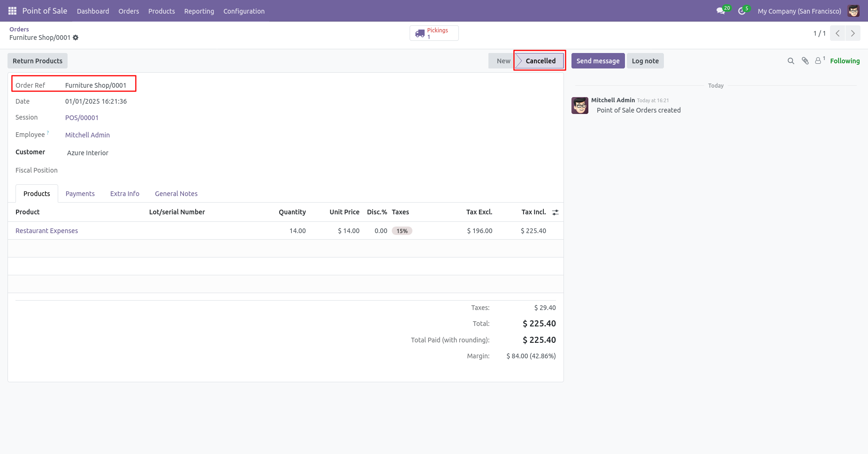Go to previous record arrow
Image resolution: width=868 pixels, height=454 pixels.
tap(838, 33)
